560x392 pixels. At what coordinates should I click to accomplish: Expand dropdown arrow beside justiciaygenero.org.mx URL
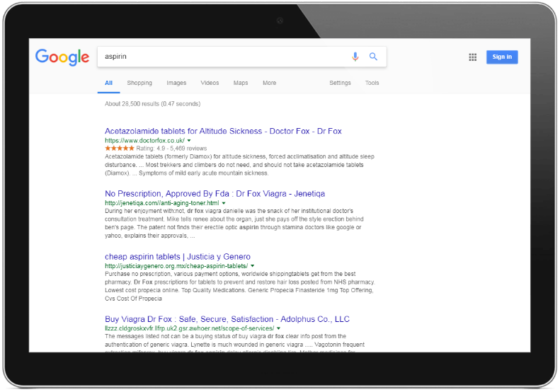(252, 266)
